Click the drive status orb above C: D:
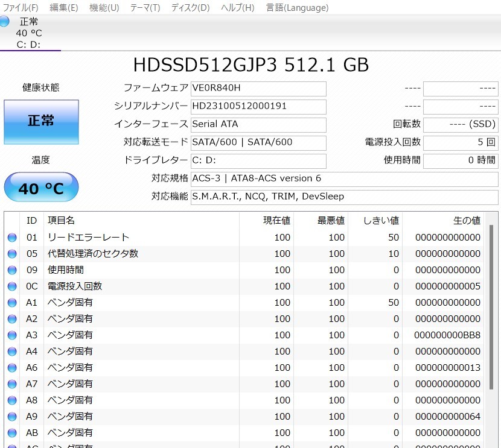This screenshot has height=448, width=501. [x=5, y=22]
